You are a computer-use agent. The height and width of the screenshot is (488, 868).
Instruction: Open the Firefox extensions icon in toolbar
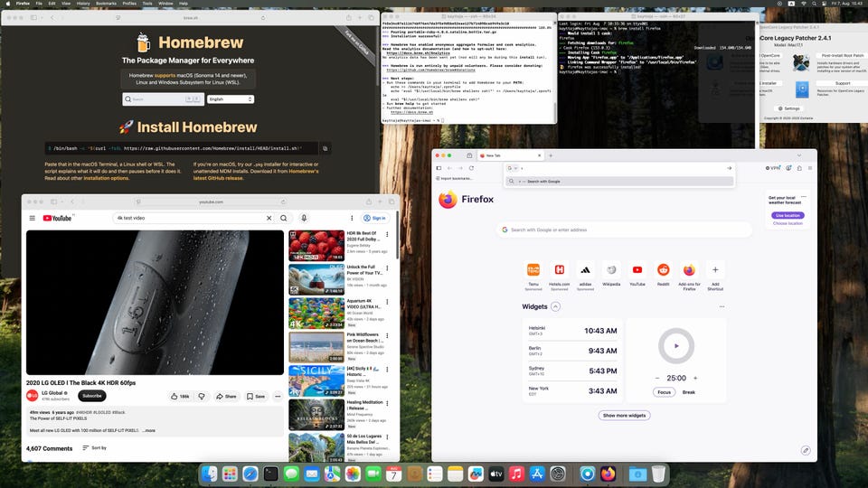coord(798,168)
